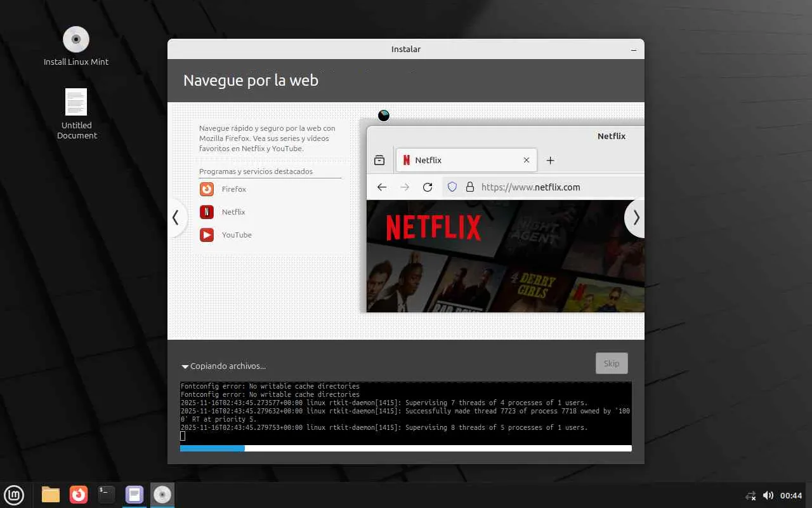Click the reload icon in the slideshow browser
The image size is (812, 508).
click(x=428, y=187)
